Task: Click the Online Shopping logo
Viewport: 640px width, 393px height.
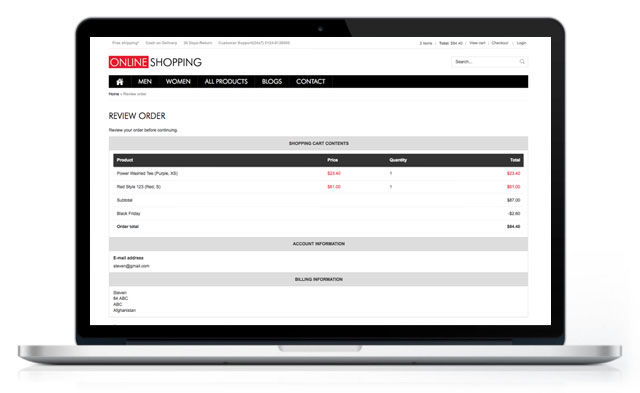Action: [155, 62]
